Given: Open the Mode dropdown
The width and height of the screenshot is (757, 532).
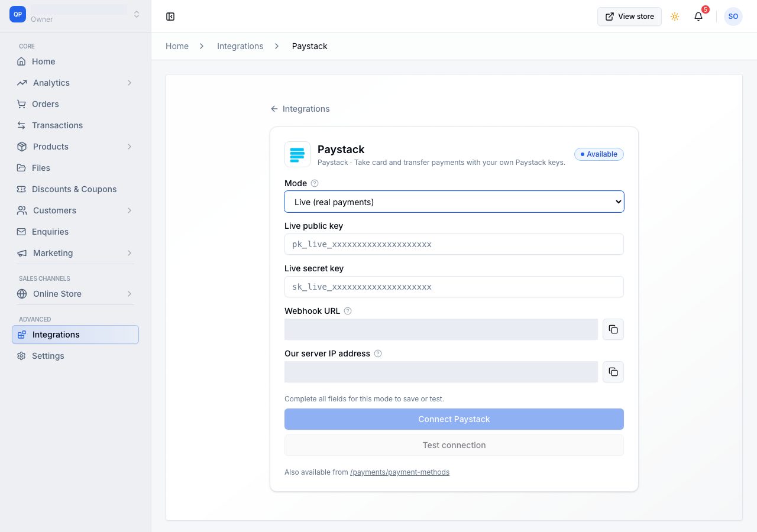Looking at the screenshot, I should pyautogui.click(x=454, y=202).
